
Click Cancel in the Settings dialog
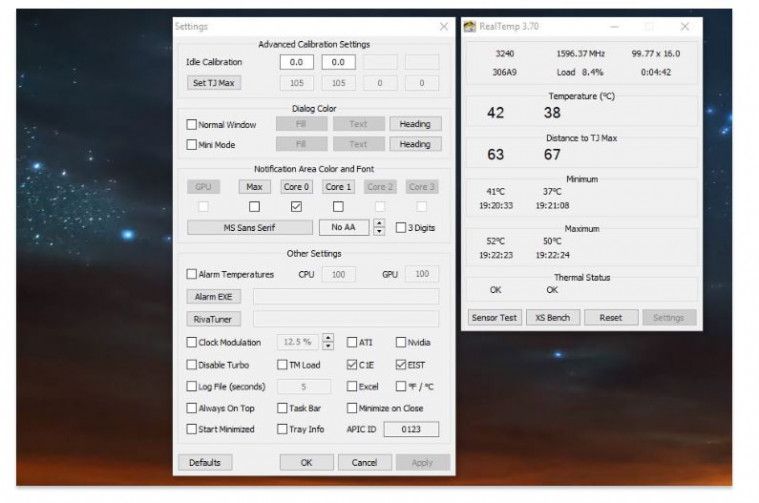[x=364, y=463]
